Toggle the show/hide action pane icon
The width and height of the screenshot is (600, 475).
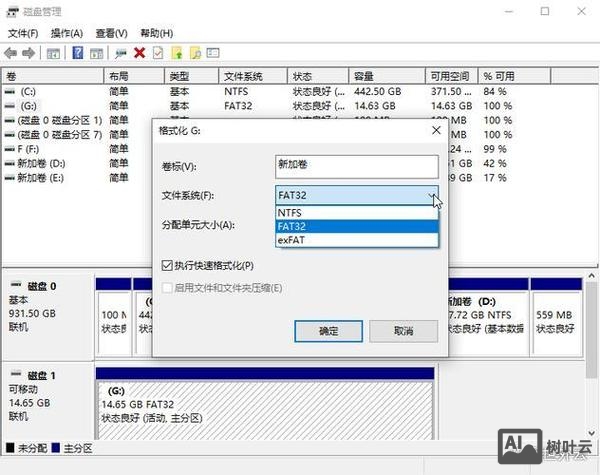click(96, 53)
